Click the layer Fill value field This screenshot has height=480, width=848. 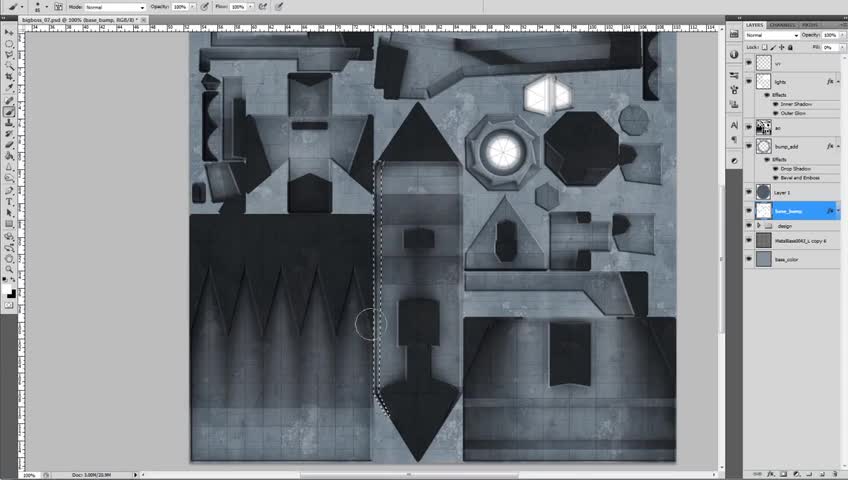coord(829,48)
